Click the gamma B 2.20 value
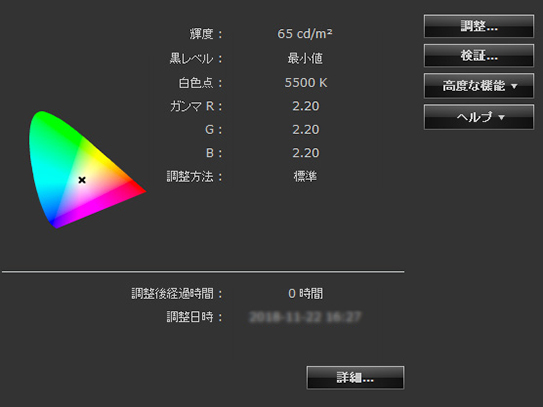 coord(305,153)
